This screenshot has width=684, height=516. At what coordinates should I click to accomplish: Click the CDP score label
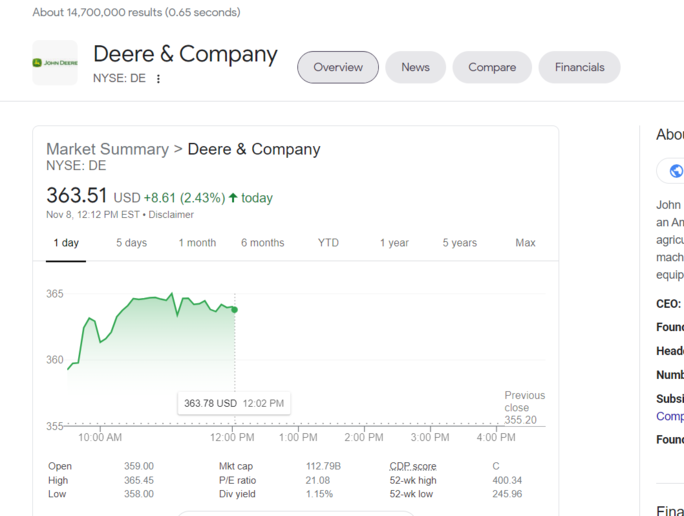click(413, 466)
